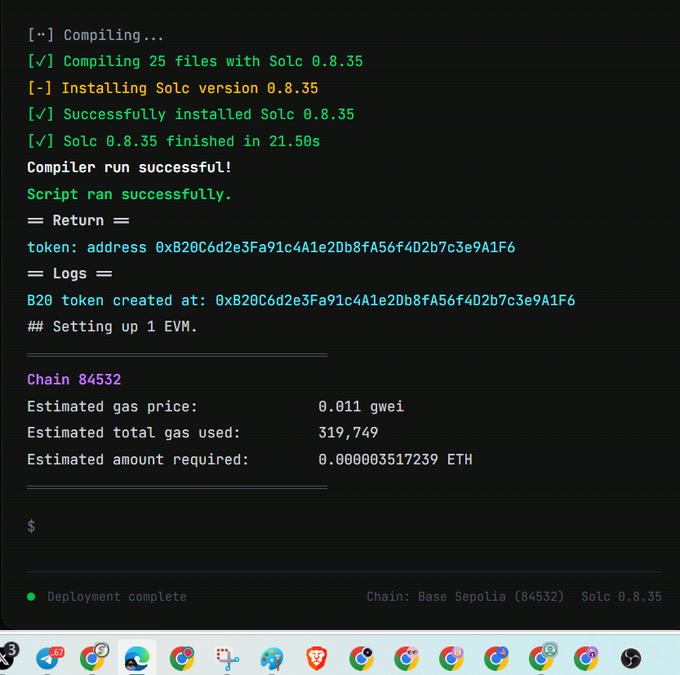
Task: Open Telegram in the taskbar
Action: click(x=49, y=658)
